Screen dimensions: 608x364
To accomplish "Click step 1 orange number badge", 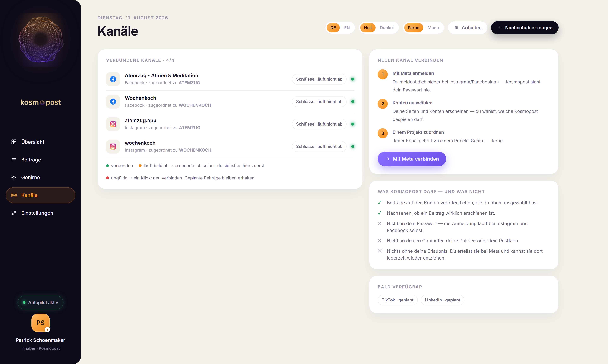I will click(x=383, y=74).
